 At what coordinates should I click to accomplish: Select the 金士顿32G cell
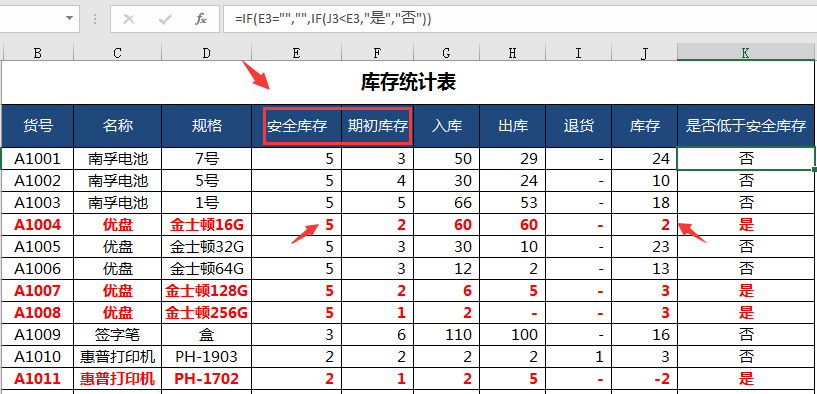[207, 246]
